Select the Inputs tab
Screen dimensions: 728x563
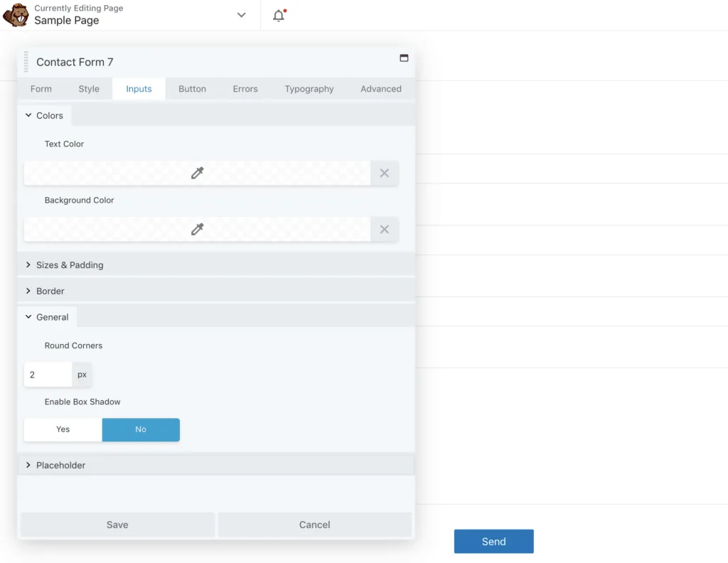[x=139, y=89]
